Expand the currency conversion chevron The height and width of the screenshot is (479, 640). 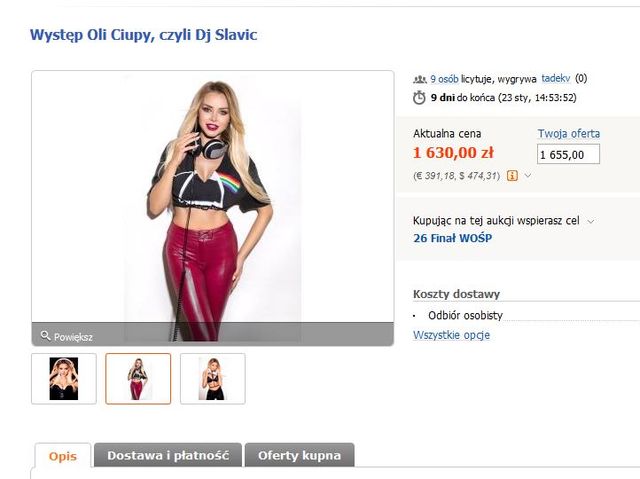point(528,176)
